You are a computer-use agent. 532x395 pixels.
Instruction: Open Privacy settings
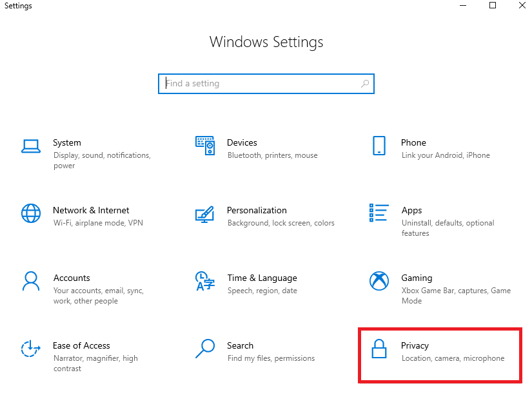click(x=415, y=345)
